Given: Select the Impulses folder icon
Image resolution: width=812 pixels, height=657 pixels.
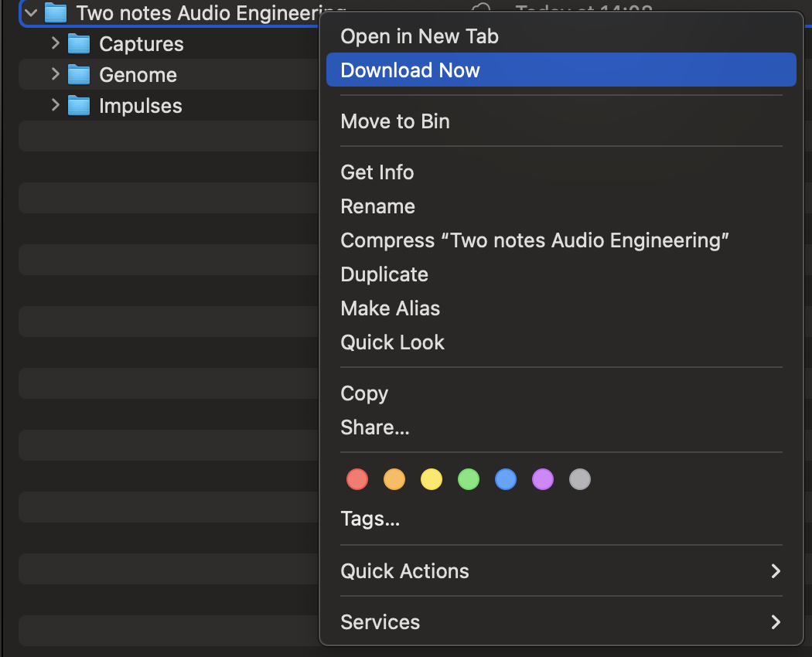Looking at the screenshot, I should click(x=79, y=106).
